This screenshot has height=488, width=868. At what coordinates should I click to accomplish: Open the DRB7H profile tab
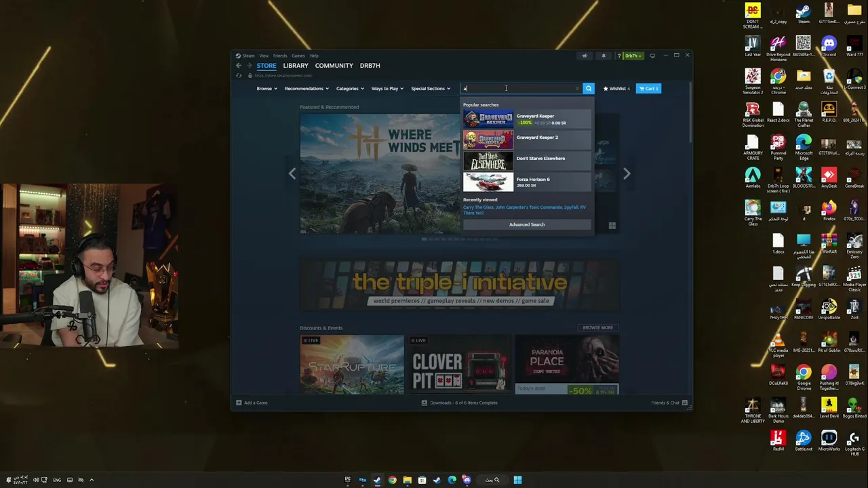tap(370, 66)
